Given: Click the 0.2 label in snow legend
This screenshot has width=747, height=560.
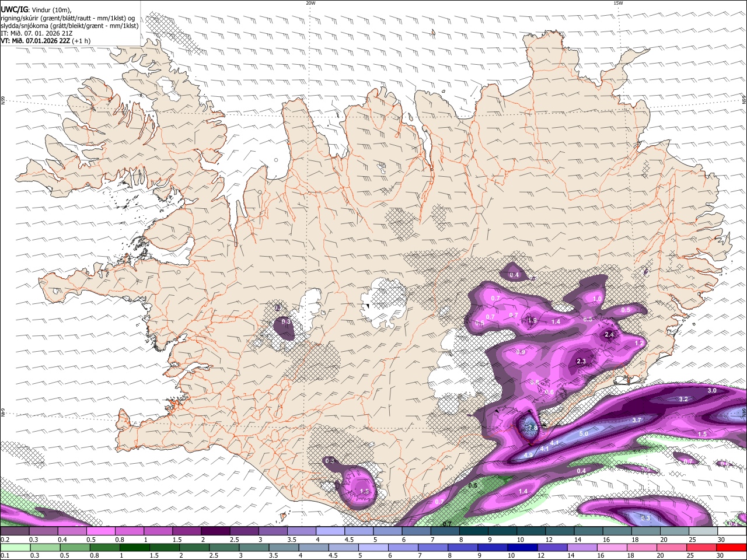Looking at the screenshot, I should (x=4, y=540).
